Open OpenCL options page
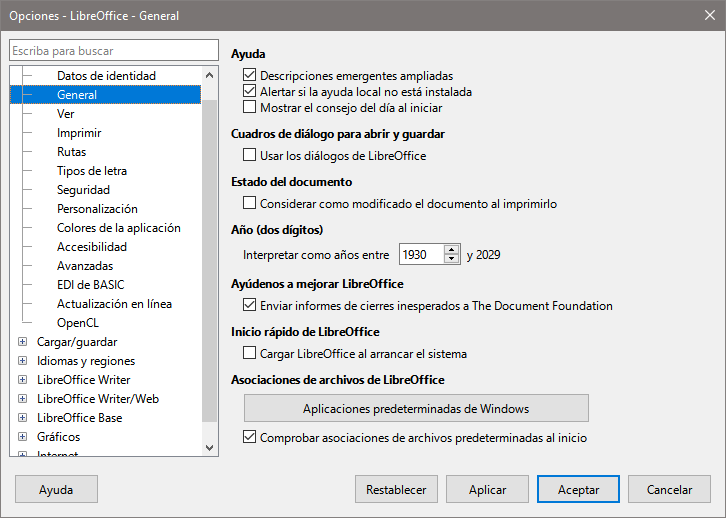This screenshot has width=726, height=518. pyautogui.click(x=78, y=323)
